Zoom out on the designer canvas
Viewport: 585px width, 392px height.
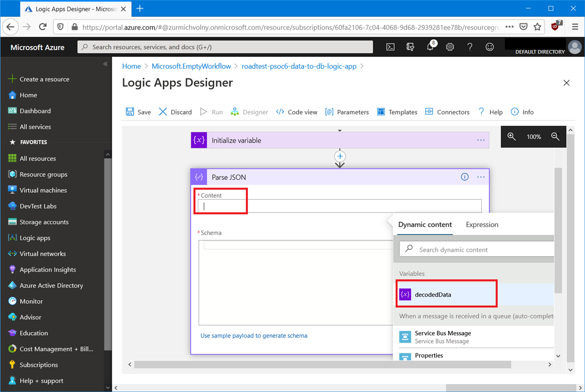[x=555, y=137]
